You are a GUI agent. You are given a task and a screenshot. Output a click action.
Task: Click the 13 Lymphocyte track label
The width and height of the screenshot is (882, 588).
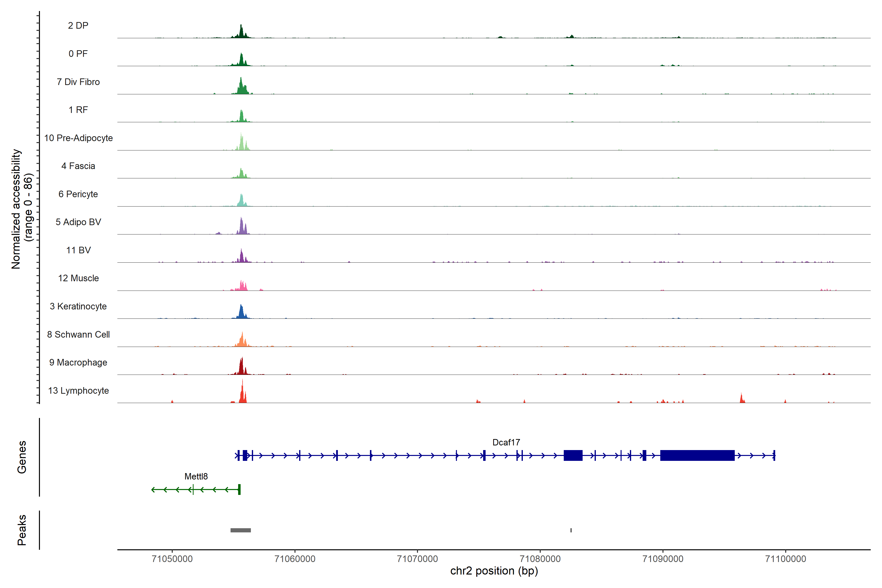pos(78,390)
